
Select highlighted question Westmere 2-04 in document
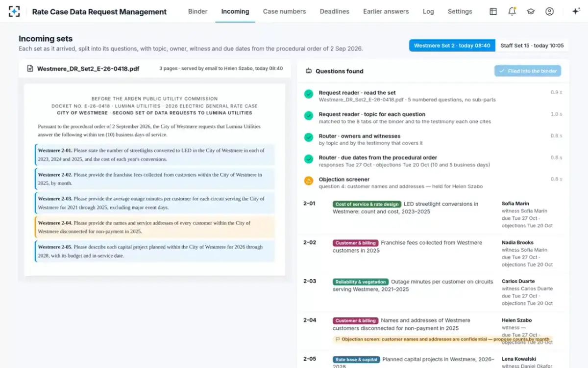pos(155,227)
